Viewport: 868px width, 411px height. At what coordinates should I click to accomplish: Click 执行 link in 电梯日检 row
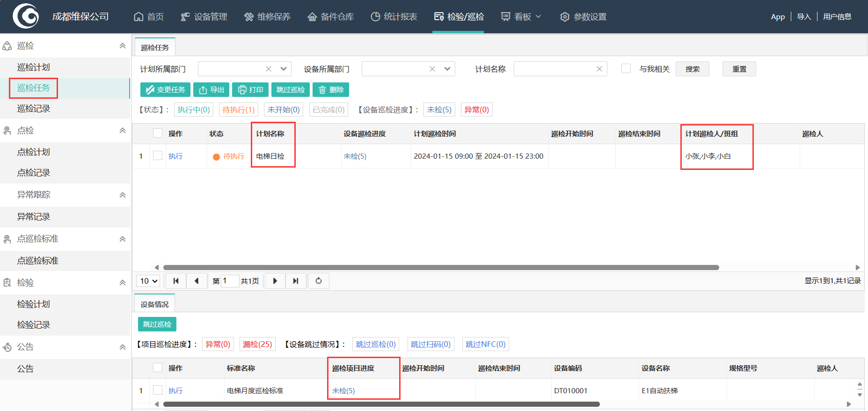coord(175,156)
